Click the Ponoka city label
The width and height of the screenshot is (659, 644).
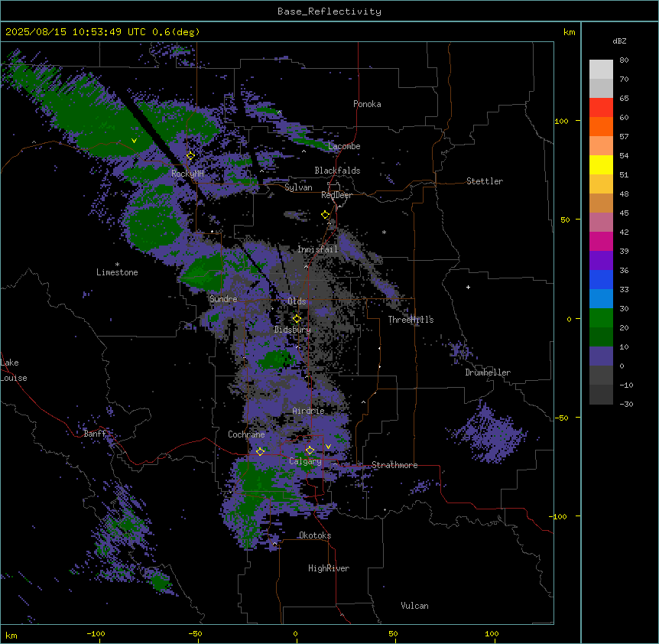coord(367,104)
